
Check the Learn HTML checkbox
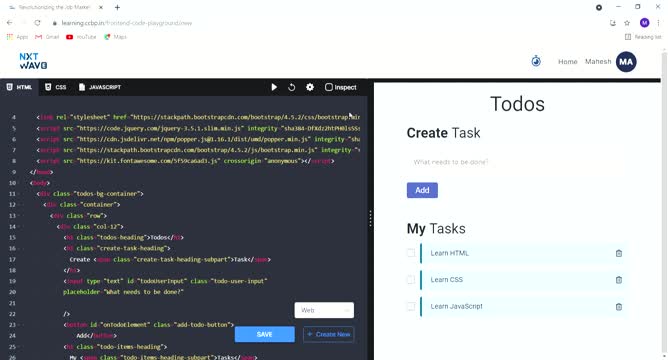[411, 253]
